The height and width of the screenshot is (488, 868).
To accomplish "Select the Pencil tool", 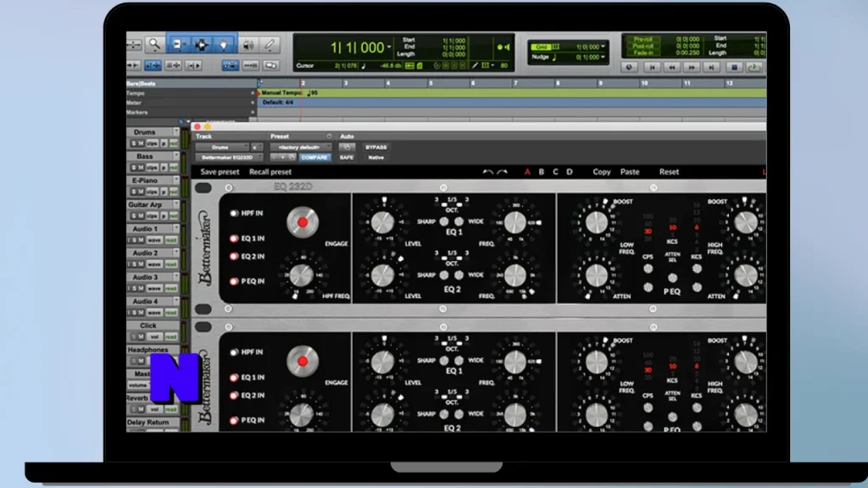I will (x=270, y=45).
